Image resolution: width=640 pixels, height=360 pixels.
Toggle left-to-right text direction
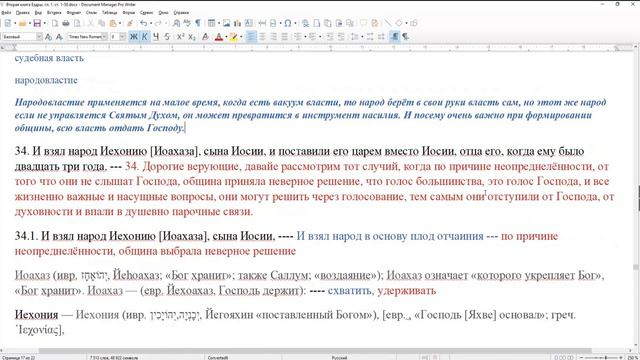coord(394,37)
